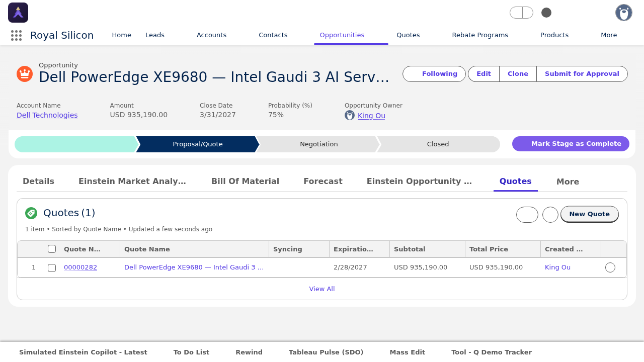The image size is (644, 362).
Task: Mark Stage as Complete
Action: (x=571, y=144)
